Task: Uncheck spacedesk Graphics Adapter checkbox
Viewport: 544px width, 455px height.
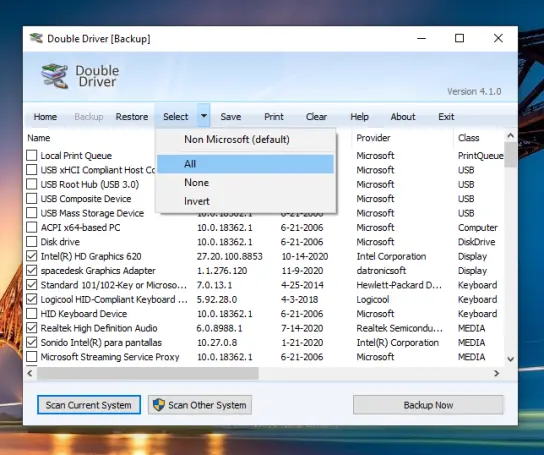Action: (32, 270)
